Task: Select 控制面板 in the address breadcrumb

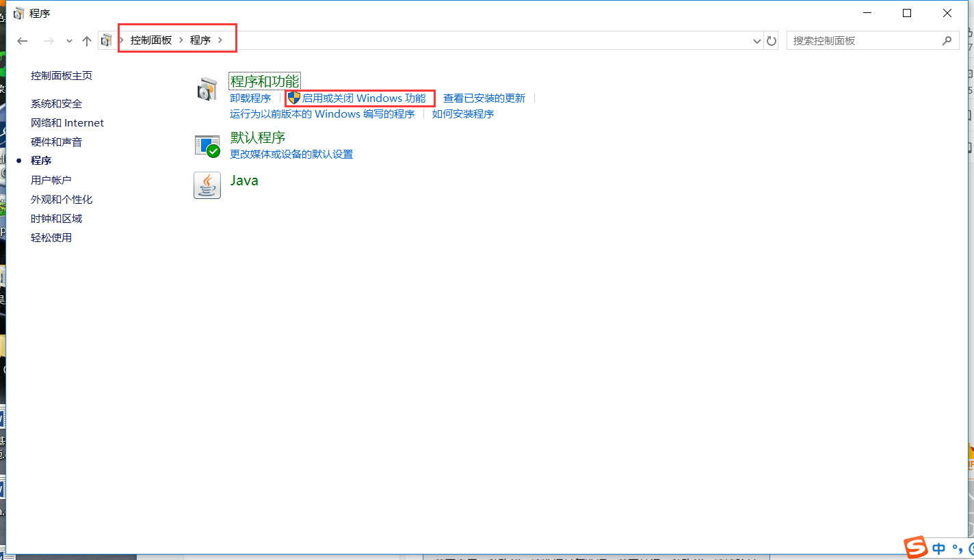Action: coord(151,40)
